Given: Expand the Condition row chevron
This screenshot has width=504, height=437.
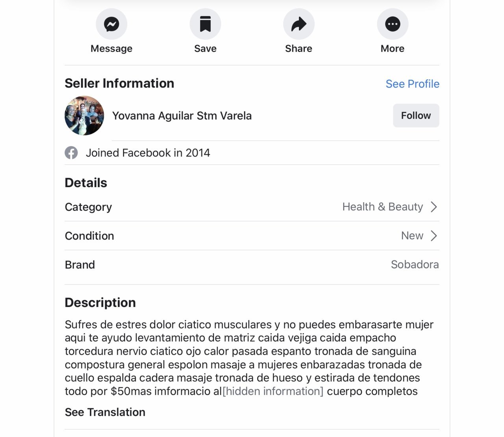Looking at the screenshot, I should 434,236.
